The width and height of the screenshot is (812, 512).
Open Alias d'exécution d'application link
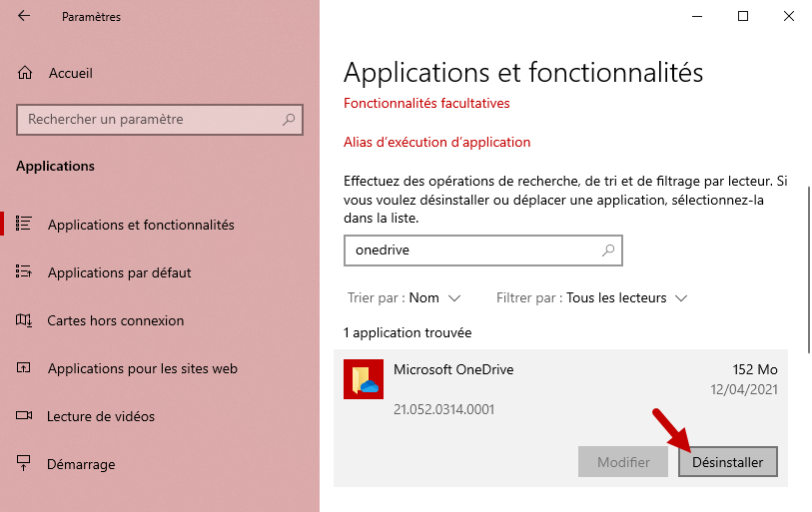pyautogui.click(x=437, y=142)
